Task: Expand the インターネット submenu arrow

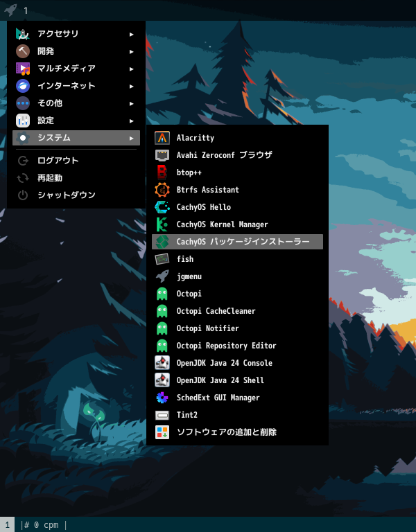Action: click(132, 86)
